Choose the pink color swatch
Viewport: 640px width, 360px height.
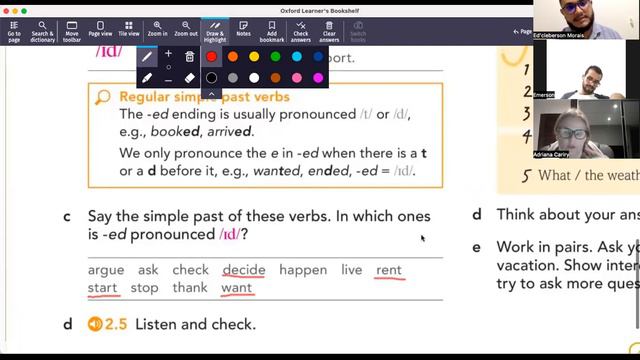click(x=297, y=78)
